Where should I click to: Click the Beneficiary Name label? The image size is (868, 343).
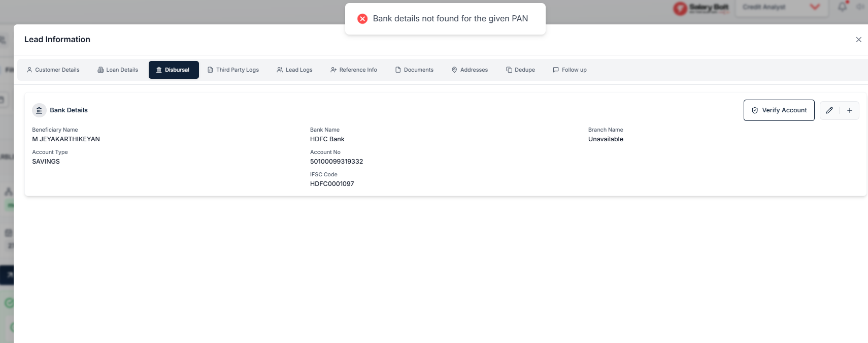pos(55,130)
